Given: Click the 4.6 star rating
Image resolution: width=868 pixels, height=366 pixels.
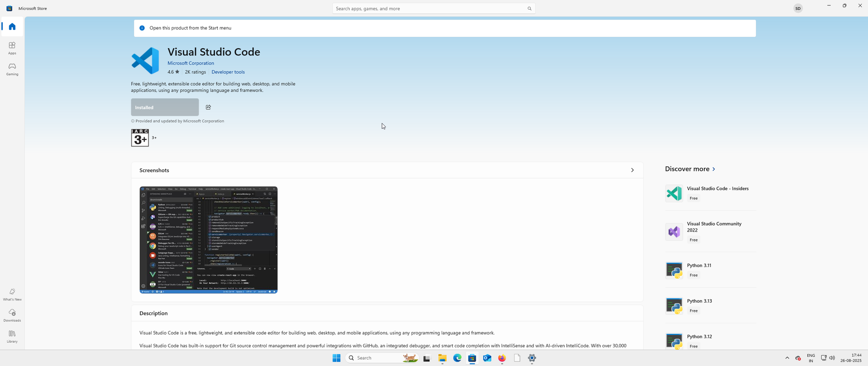Looking at the screenshot, I should pyautogui.click(x=173, y=72).
